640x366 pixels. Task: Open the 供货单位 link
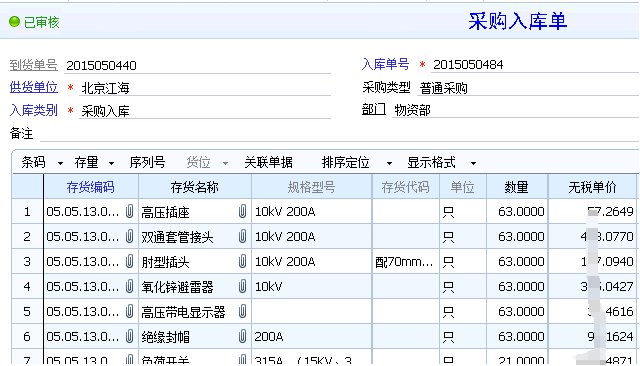pyautogui.click(x=33, y=87)
